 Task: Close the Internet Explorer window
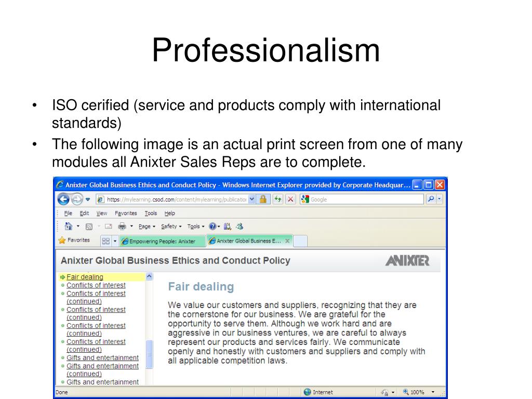click(x=440, y=184)
